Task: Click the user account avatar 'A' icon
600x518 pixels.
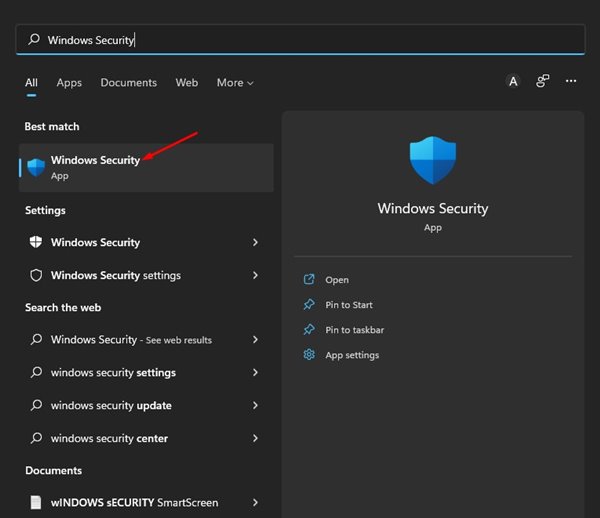Action: pyautogui.click(x=513, y=82)
